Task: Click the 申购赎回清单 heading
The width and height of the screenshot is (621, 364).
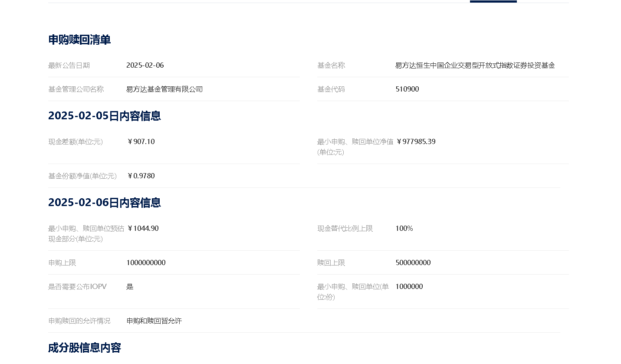Action: click(x=79, y=40)
